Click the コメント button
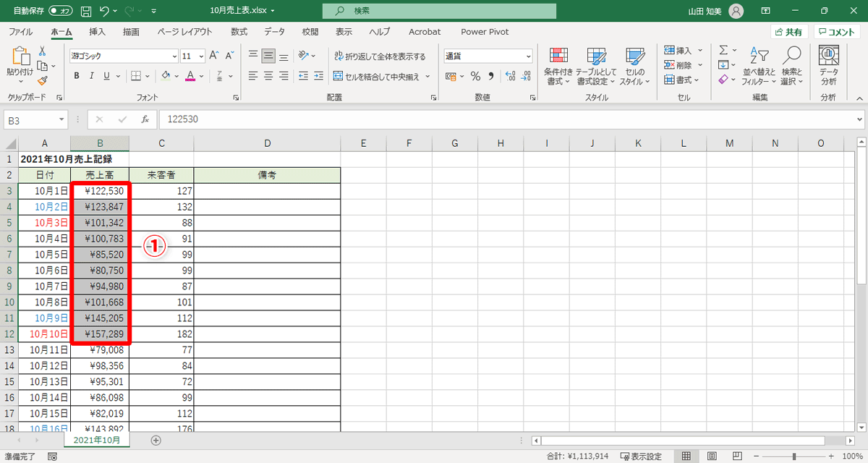 tap(837, 32)
